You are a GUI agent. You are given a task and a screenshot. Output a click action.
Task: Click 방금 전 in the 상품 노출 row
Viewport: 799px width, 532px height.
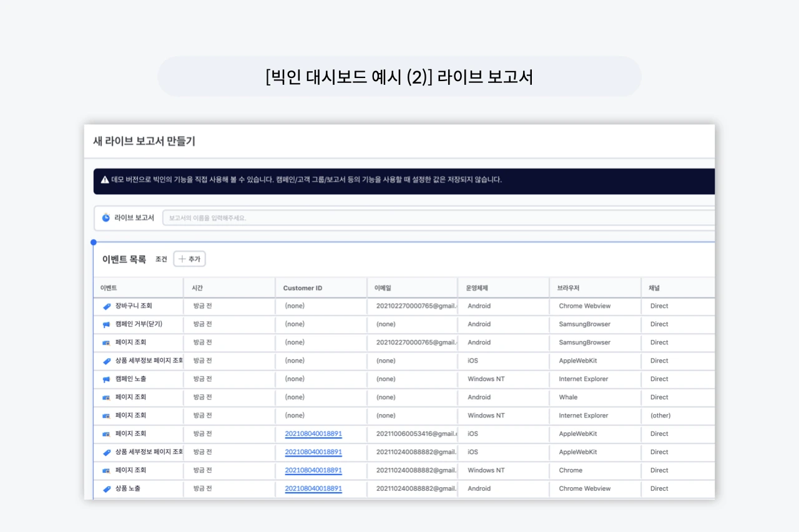click(203, 489)
